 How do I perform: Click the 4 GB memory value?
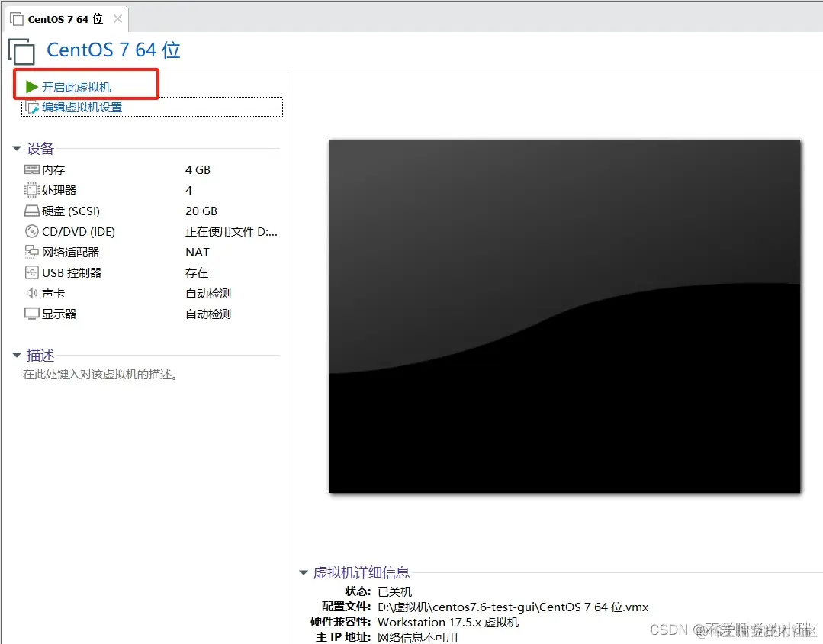point(198,169)
